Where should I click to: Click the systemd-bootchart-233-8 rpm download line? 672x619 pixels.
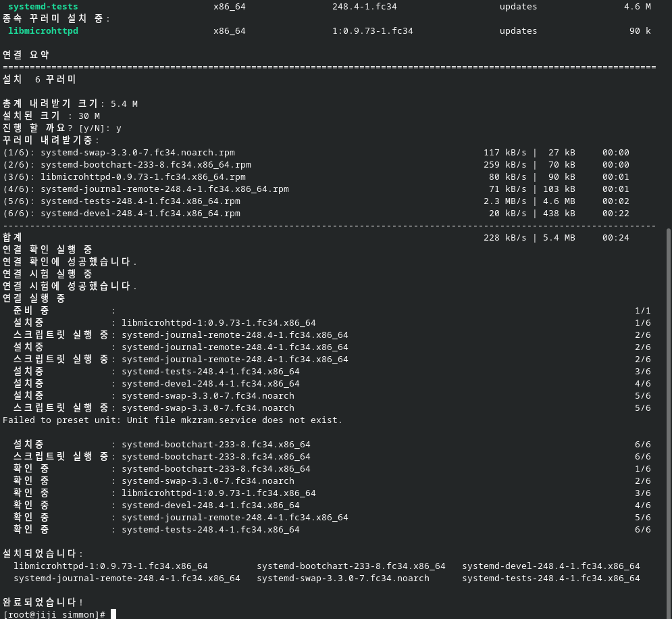pos(316,165)
